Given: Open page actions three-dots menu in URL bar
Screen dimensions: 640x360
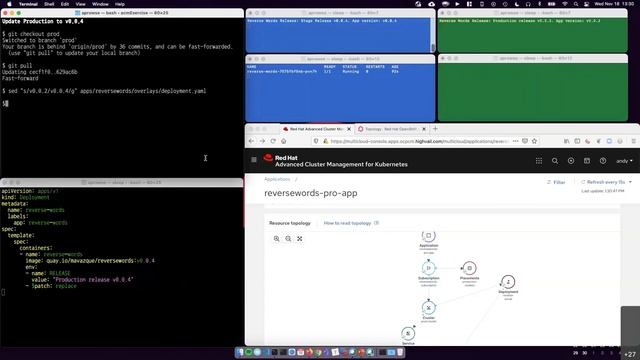Looking at the screenshot, I should tap(516, 141).
